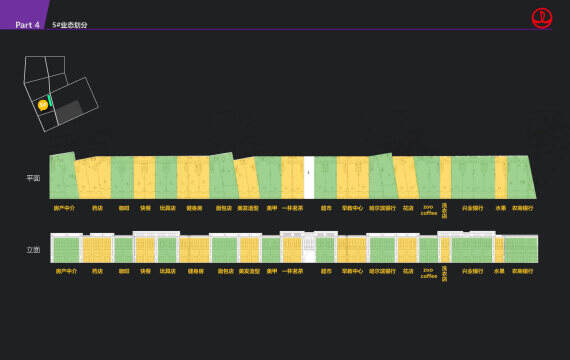Screen dimensions: 570x360
Task: Select the green bar on the site map
Action: [x=50, y=100]
